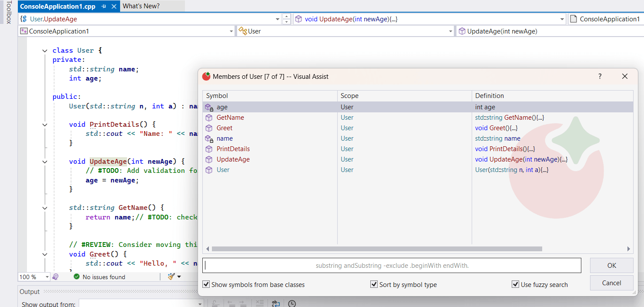Open the Toolbox side tab
The image size is (644, 307).
point(8,12)
